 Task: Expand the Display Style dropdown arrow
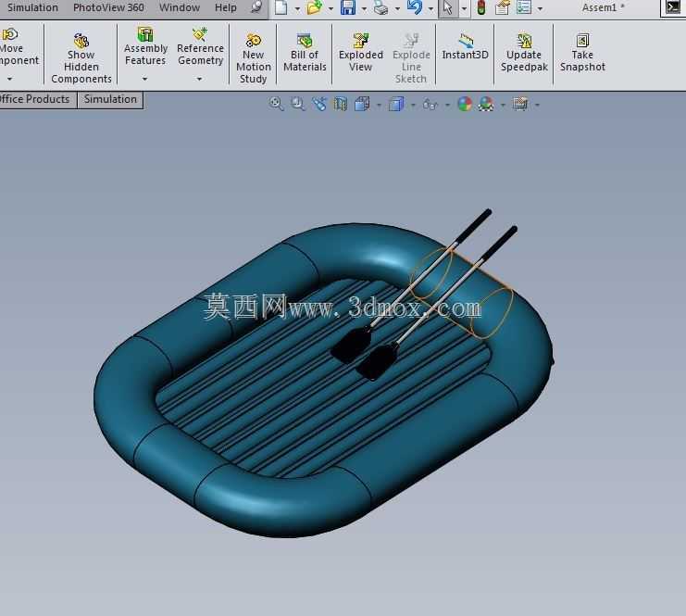(x=413, y=105)
